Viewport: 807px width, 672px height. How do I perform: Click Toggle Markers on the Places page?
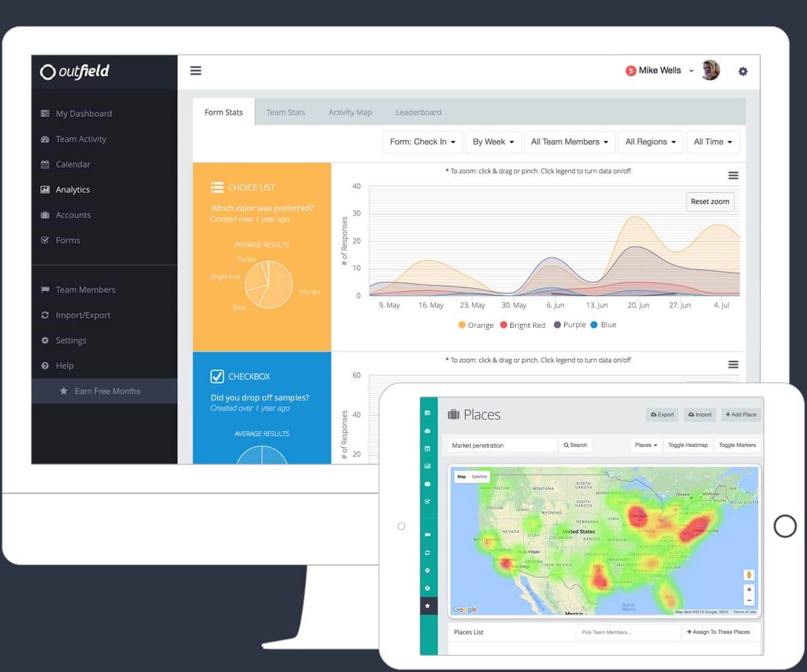(x=737, y=445)
